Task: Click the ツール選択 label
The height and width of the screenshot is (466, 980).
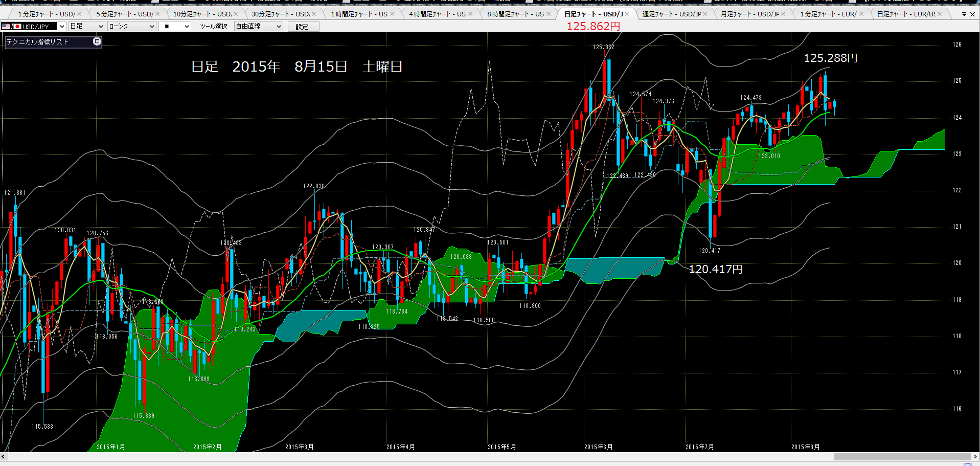Action: pyautogui.click(x=213, y=27)
